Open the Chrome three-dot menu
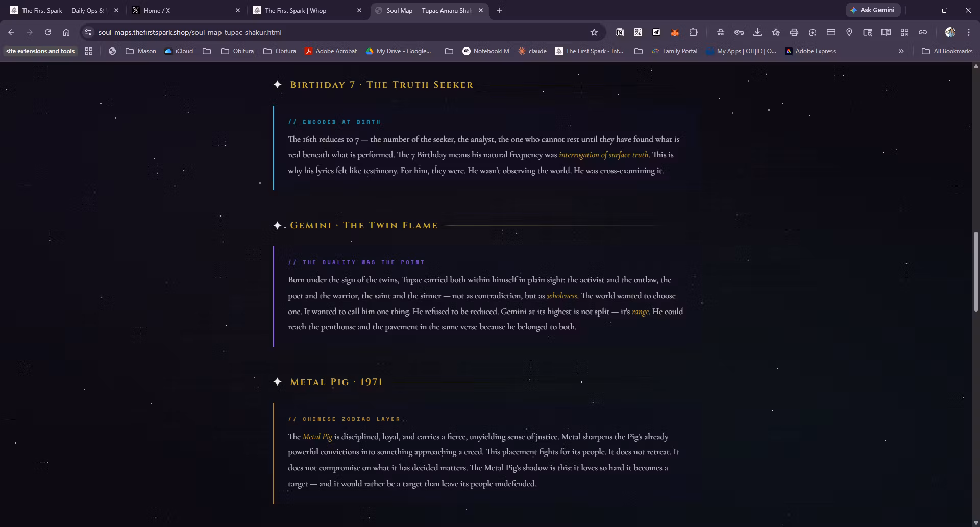Screen dimensions: 980x527 [x=969, y=32]
